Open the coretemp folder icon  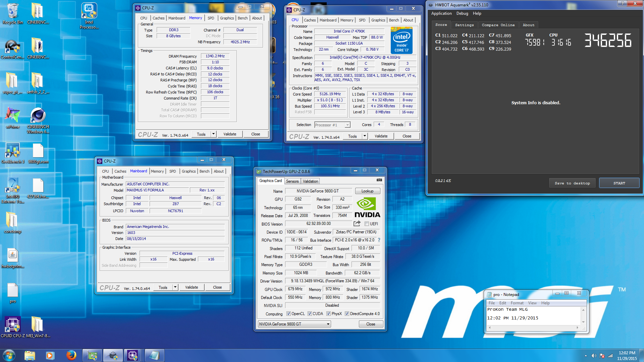coord(13,223)
